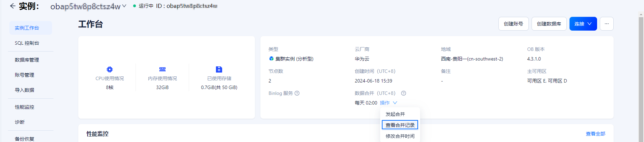Click the help icon beside Binlog 服务
This screenshot has width=644, height=142.
click(297, 93)
